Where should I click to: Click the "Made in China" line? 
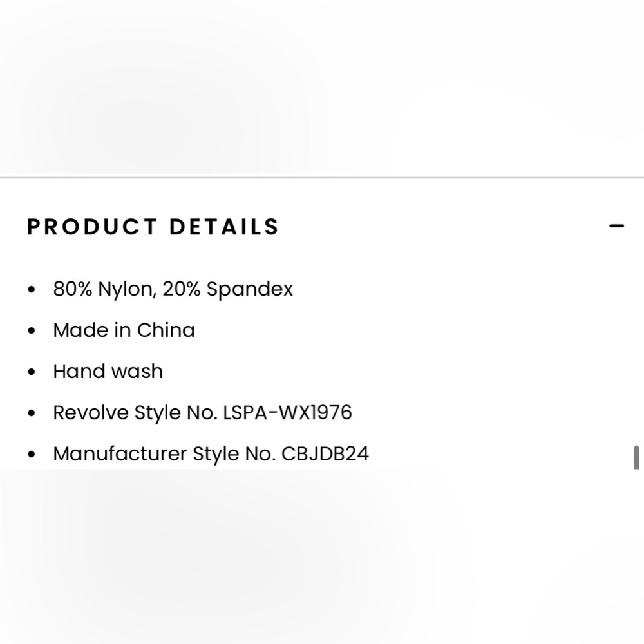point(124,330)
